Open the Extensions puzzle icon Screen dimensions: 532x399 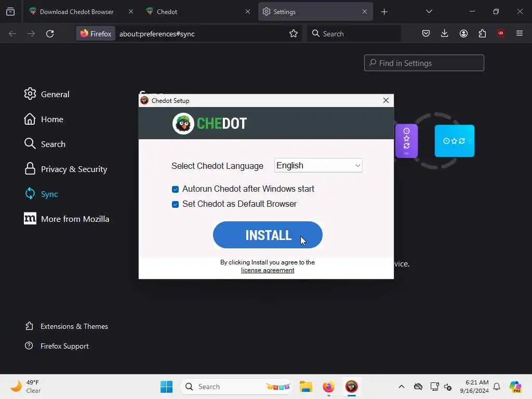[x=482, y=33]
